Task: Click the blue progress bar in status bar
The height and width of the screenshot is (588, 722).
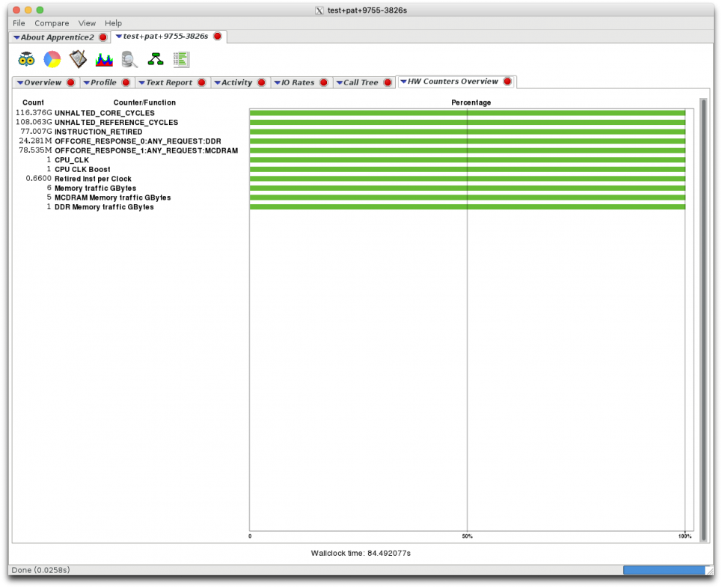Action: coord(664,570)
